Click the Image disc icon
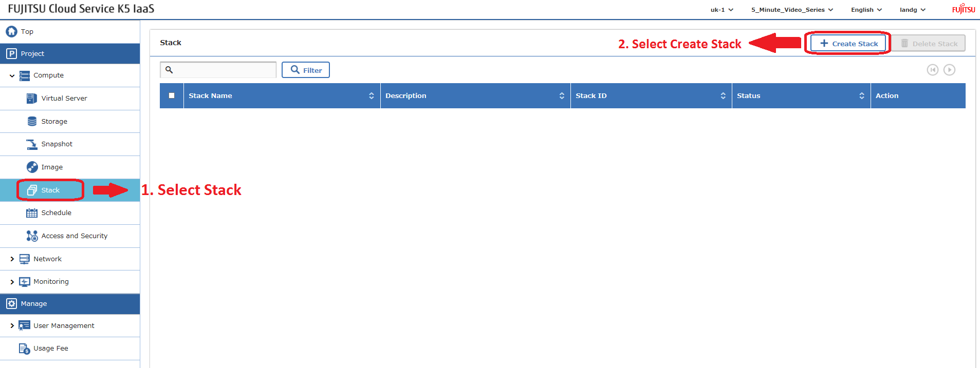 pyautogui.click(x=32, y=167)
